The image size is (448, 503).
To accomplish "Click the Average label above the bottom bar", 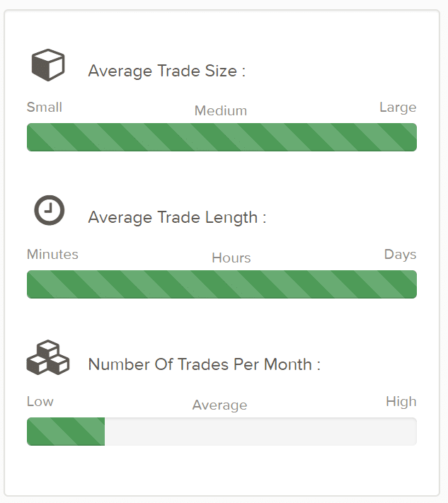I will click(220, 405).
